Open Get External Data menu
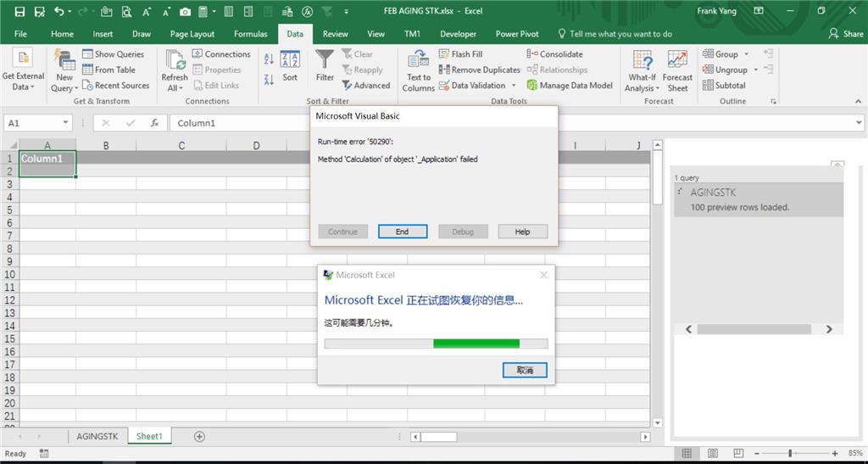This screenshot has width=868, height=464. click(x=23, y=71)
